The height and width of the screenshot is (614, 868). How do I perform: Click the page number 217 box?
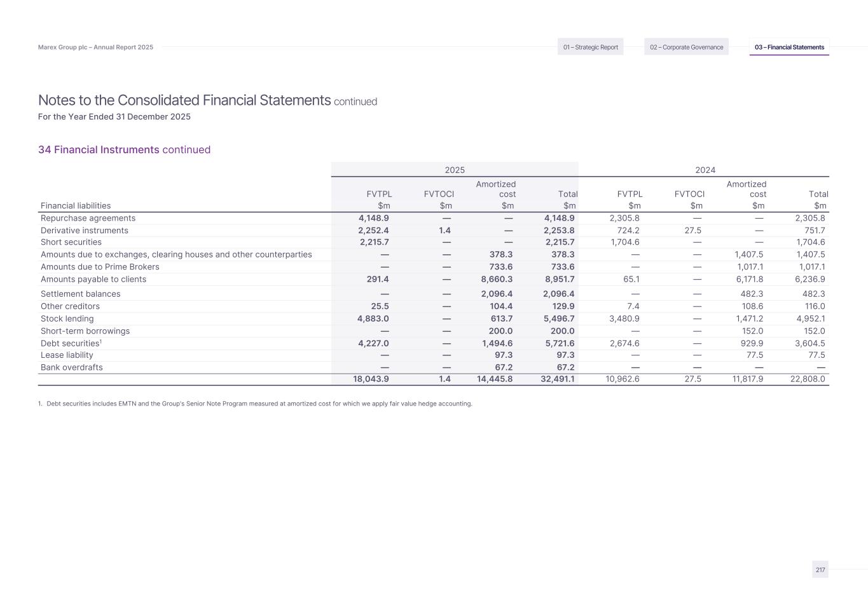pos(820,570)
